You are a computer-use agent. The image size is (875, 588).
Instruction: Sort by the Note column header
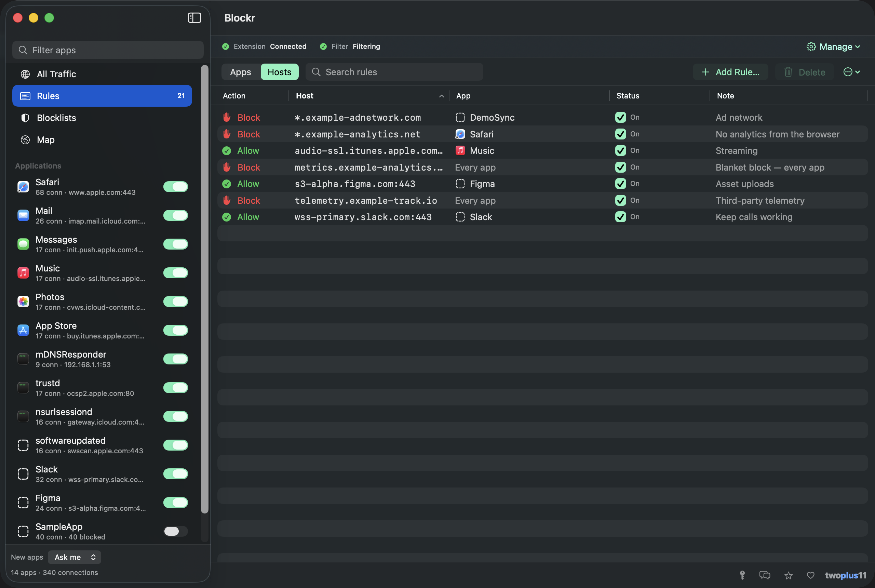coord(789,96)
